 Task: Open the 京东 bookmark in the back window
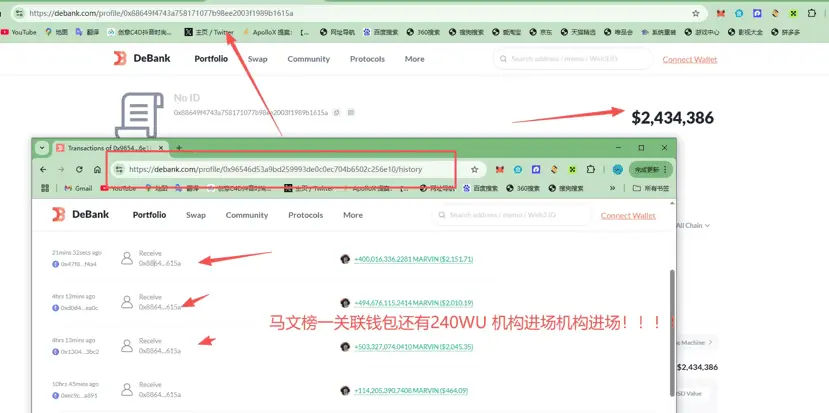click(x=541, y=32)
